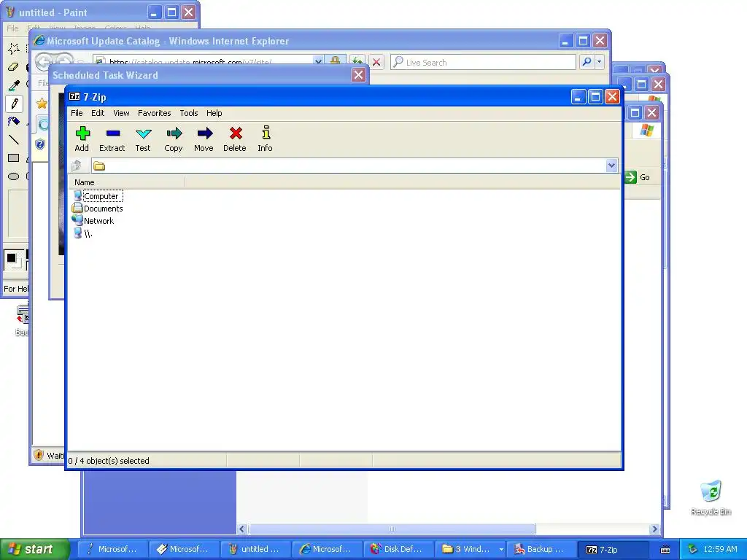Select the Recycle Bin desktop icon
This screenshot has height=560, width=747.
711,497
